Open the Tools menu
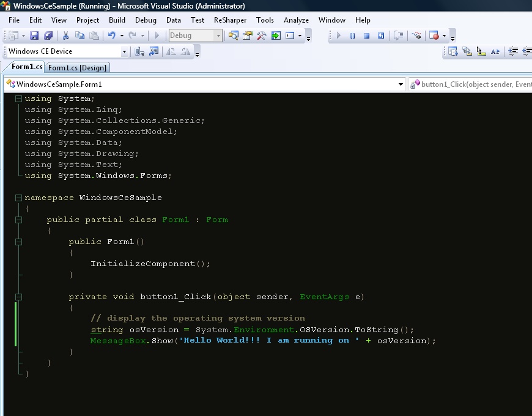This screenshot has width=532, height=416. [265, 20]
